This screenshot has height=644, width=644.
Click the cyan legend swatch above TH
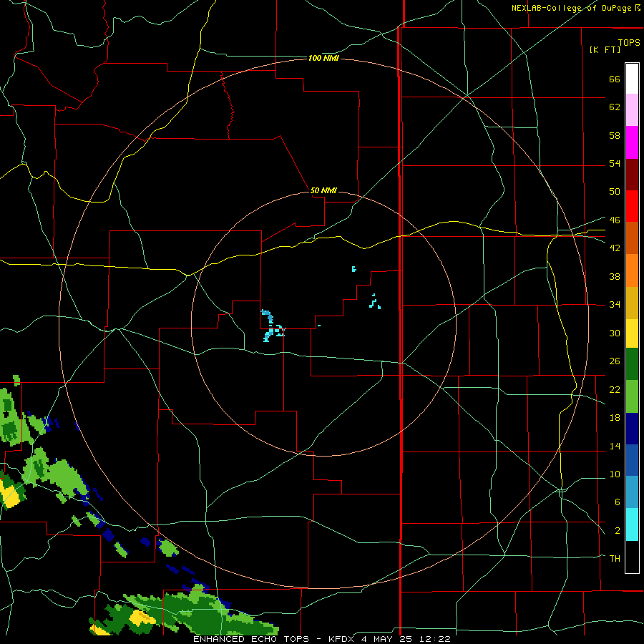632,525
